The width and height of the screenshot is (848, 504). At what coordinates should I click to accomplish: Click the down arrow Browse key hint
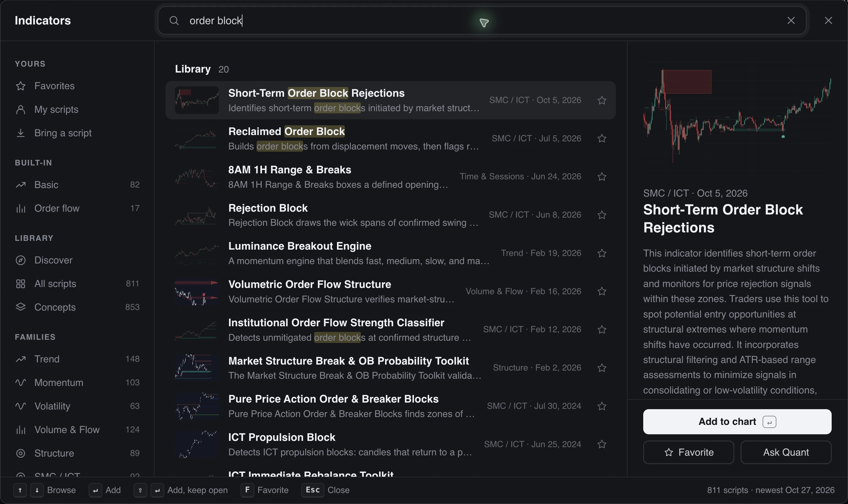coord(37,490)
